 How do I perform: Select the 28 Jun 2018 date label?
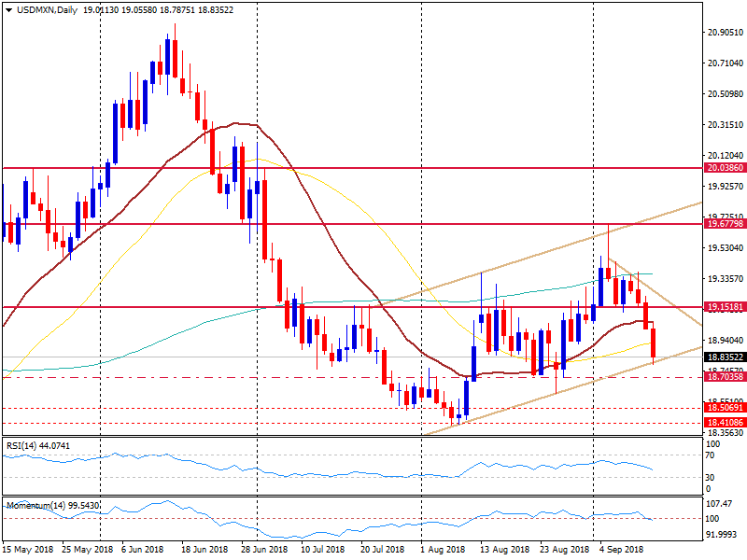tap(266, 550)
